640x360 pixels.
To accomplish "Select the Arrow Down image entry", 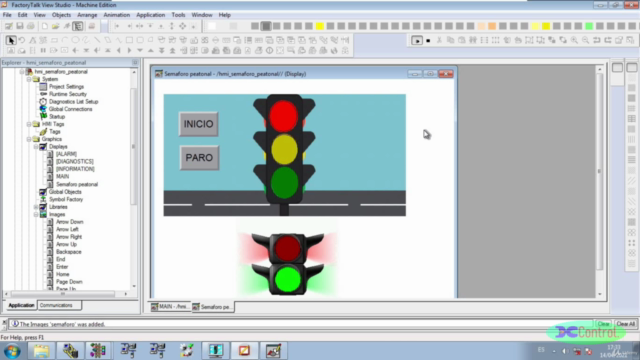I will point(69,222).
